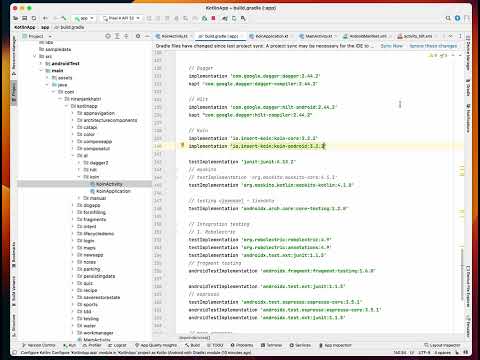480x360 pixels.
Task: Open the Build tool window
Action: click(192, 345)
